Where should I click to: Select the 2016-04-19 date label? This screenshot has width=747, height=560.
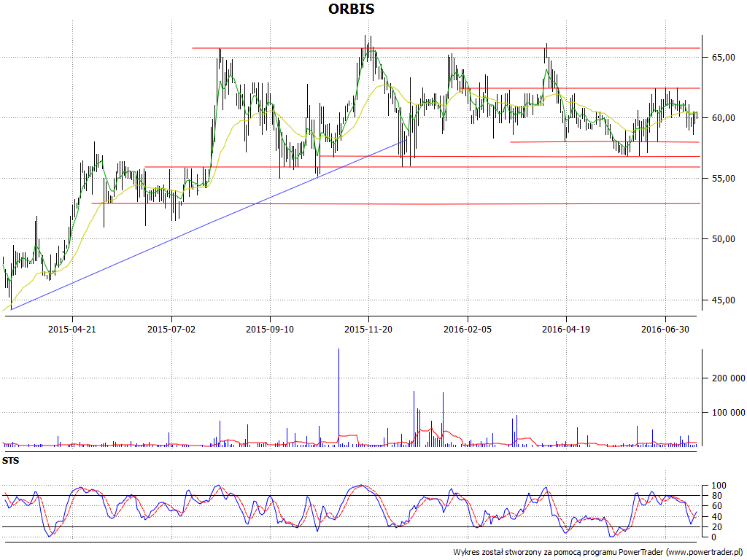pyautogui.click(x=566, y=329)
